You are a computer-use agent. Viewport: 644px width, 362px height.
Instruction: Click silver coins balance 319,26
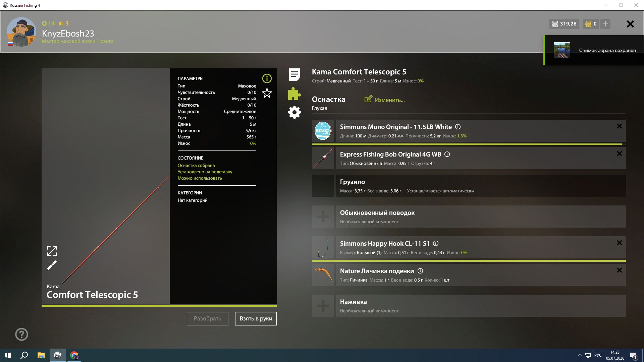click(x=564, y=24)
